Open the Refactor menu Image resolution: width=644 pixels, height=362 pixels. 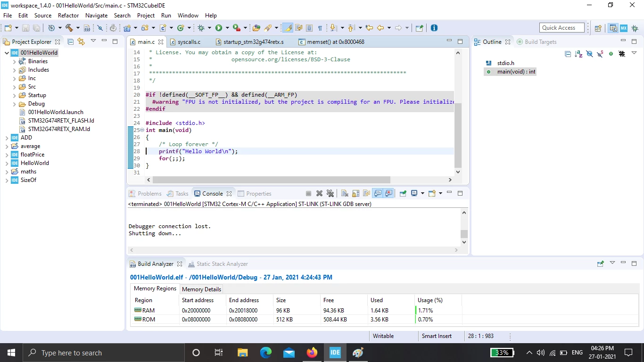point(68,16)
